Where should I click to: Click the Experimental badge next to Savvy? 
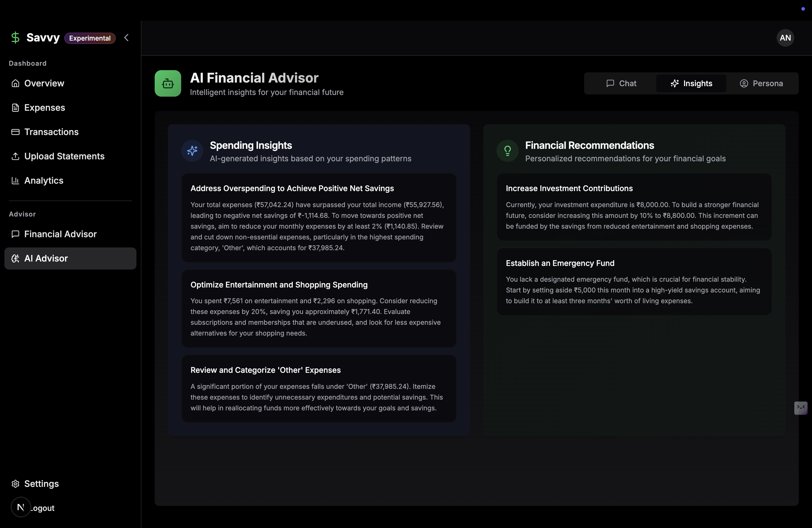(x=90, y=38)
